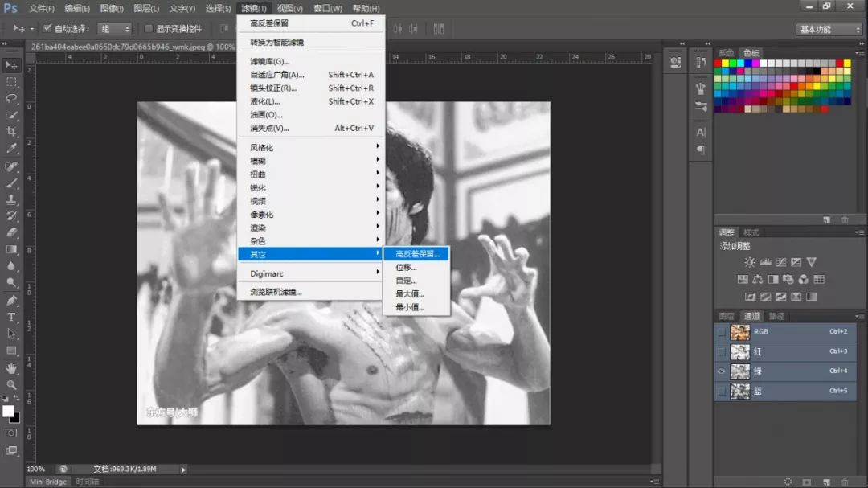This screenshot has width=868, height=488.
Task: Select the Move tool in the toolbox
Action: tap(11, 65)
